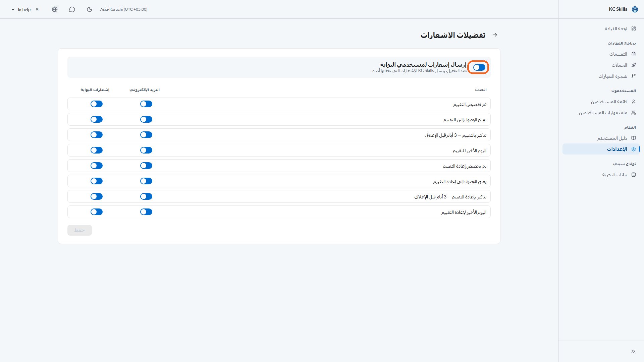Click the نولدج سيتي section label
This screenshot has width=644, height=362.
[624, 164]
